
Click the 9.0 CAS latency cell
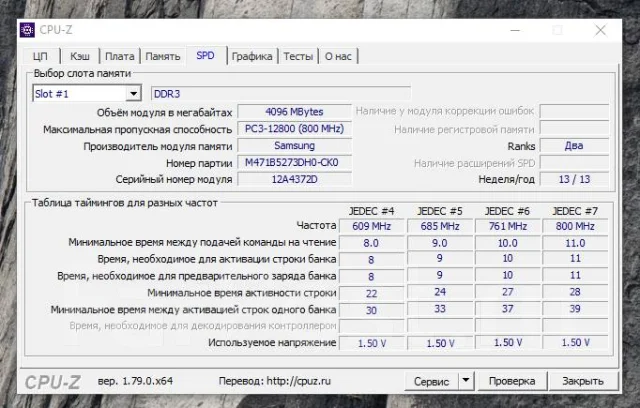[440, 243]
